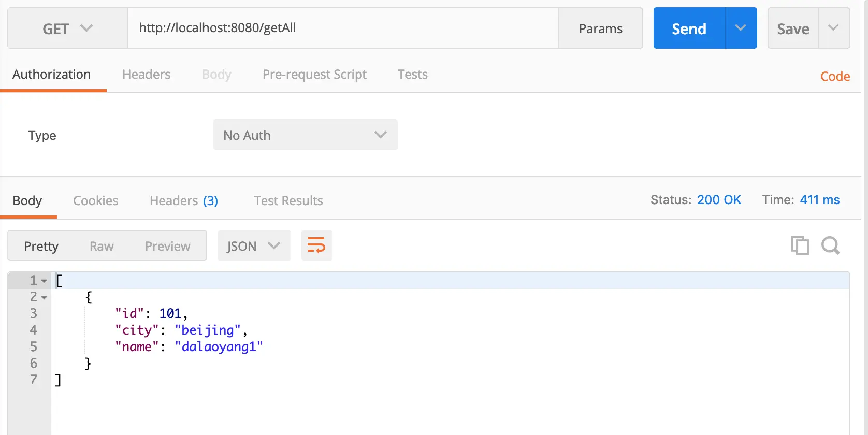Image resolution: width=868 pixels, height=435 pixels.
Task: Select the Preview view mode
Action: pyautogui.click(x=167, y=247)
